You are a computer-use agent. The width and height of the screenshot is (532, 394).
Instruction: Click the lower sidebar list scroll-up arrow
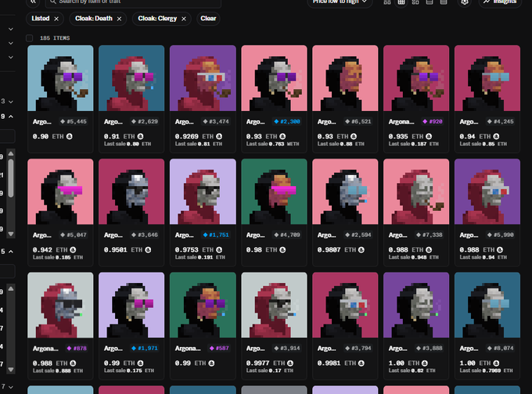(11, 288)
